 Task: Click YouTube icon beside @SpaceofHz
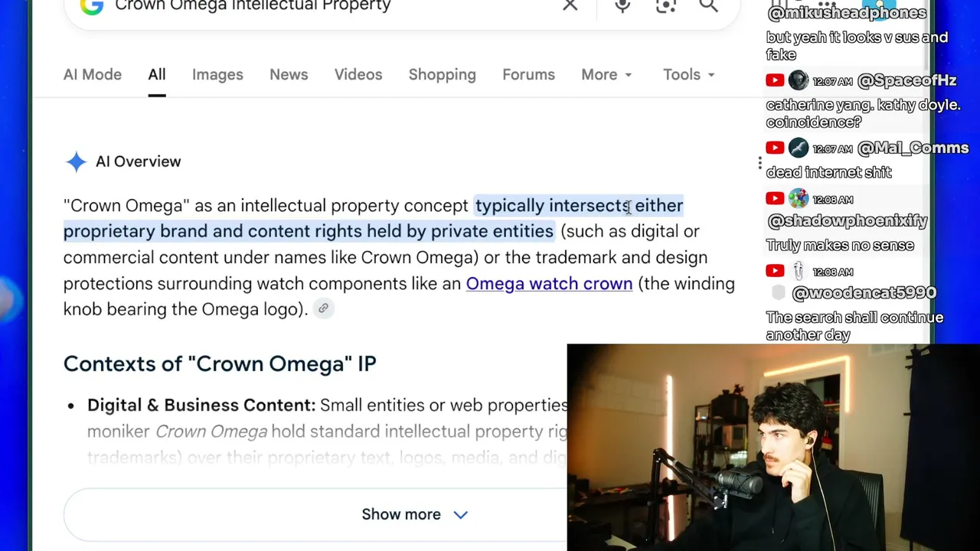pos(775,80)
